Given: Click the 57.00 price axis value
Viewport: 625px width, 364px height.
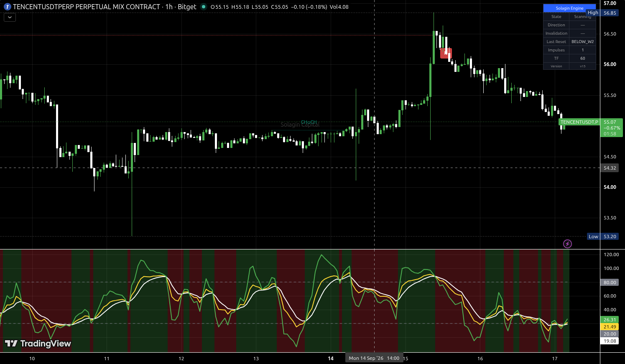Looking at the screenshot, I should [610, 3].
